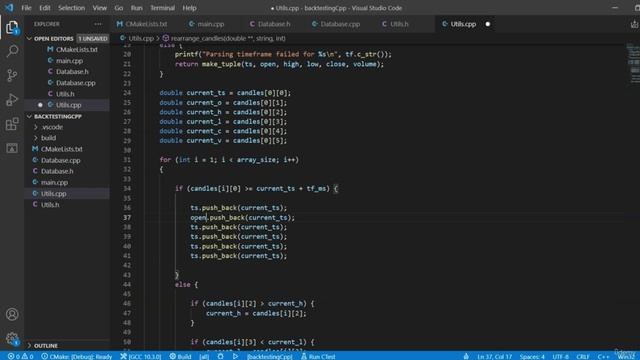Click the Run CTest status item
Viewport: 640px width, 360px height.
318,356
